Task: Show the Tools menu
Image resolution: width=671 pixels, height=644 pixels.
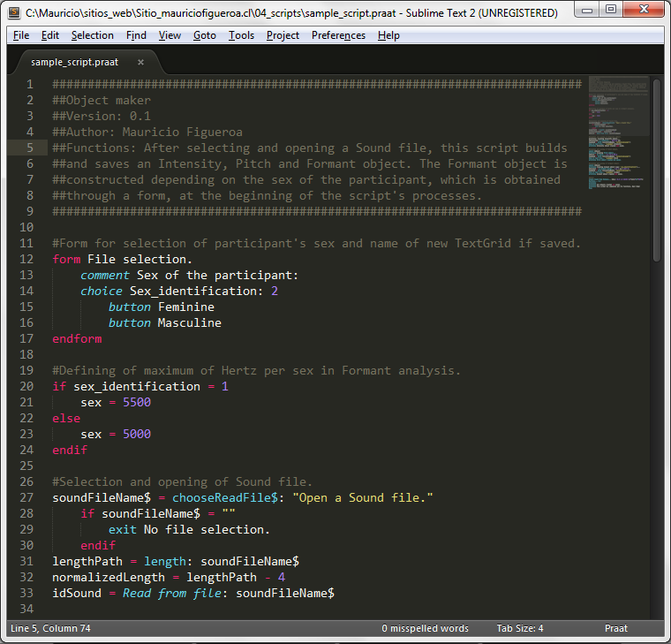Action: [241, 35]
